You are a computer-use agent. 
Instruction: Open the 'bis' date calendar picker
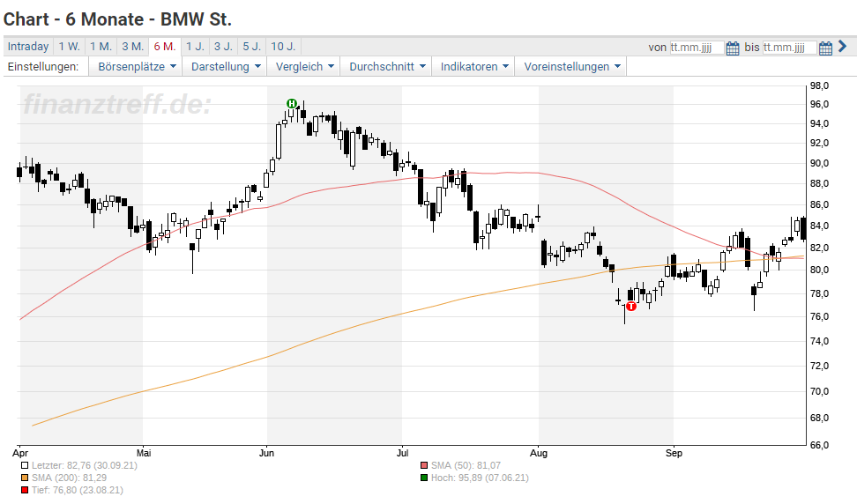pyautogui.click(x=825, y=48)
